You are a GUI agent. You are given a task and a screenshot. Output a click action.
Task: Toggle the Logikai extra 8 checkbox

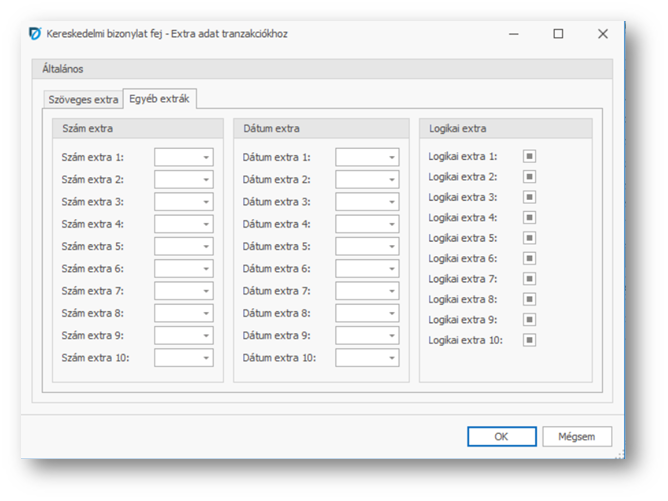[x=529, y=299]
